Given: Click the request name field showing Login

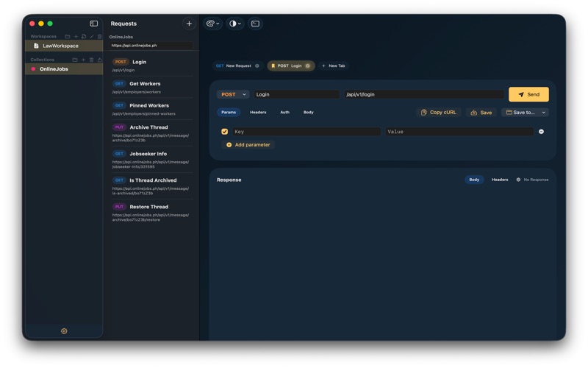Looking at the screenshot, I should (296, 94).
